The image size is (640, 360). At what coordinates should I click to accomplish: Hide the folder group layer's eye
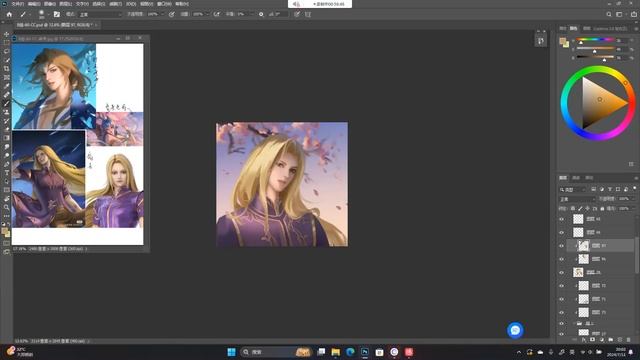point(562,323)
